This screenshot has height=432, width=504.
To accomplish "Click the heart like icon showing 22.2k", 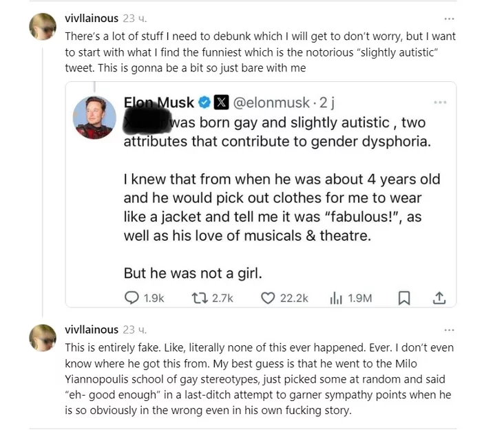I will (269, 297).
